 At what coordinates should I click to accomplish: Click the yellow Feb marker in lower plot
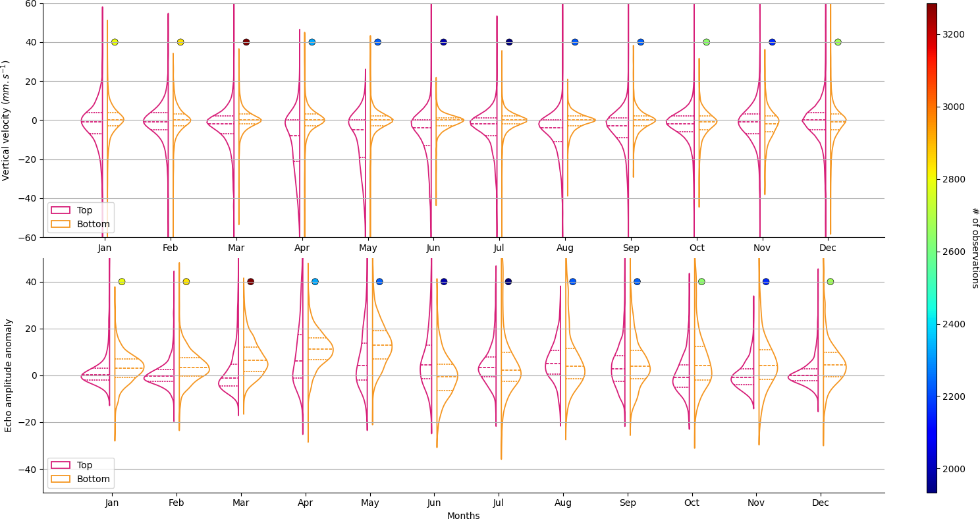coord(186,282)
